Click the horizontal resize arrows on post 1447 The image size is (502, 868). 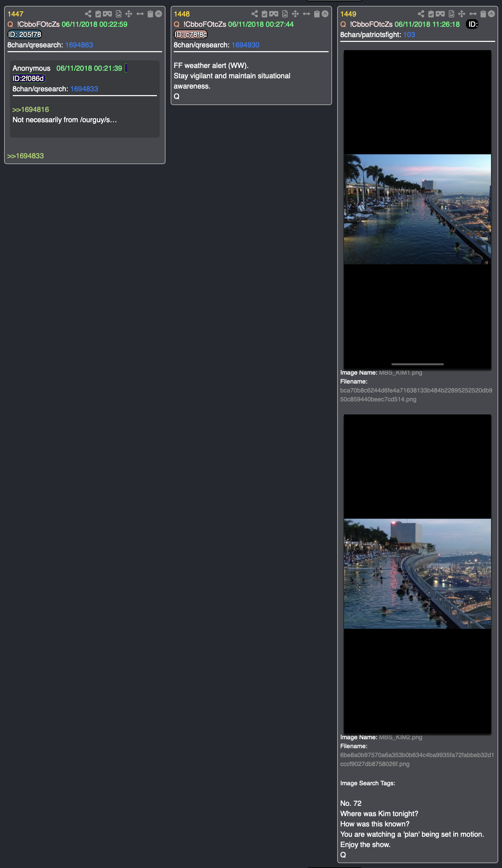pos(140,14)
